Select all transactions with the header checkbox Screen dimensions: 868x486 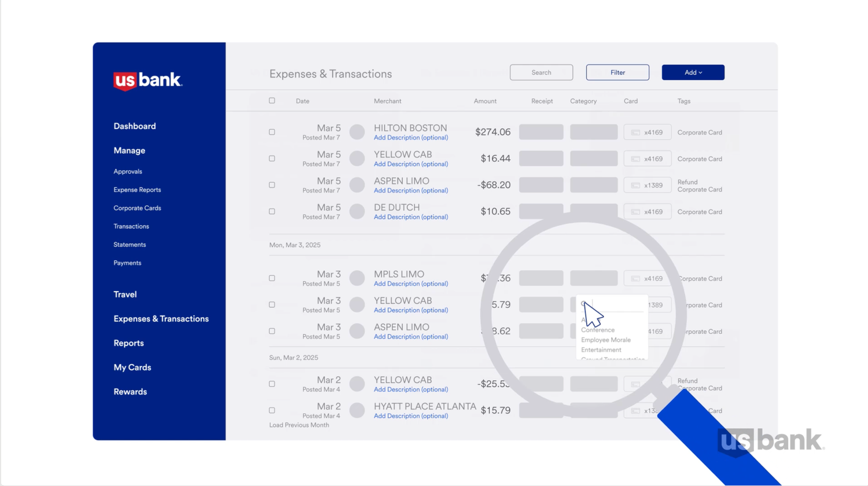coord(272,101)
